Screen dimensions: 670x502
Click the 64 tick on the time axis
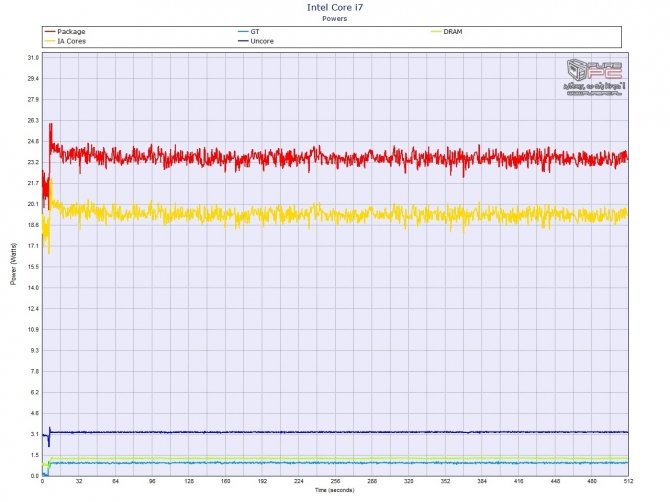pyautogui.click(x=116, y=481)
